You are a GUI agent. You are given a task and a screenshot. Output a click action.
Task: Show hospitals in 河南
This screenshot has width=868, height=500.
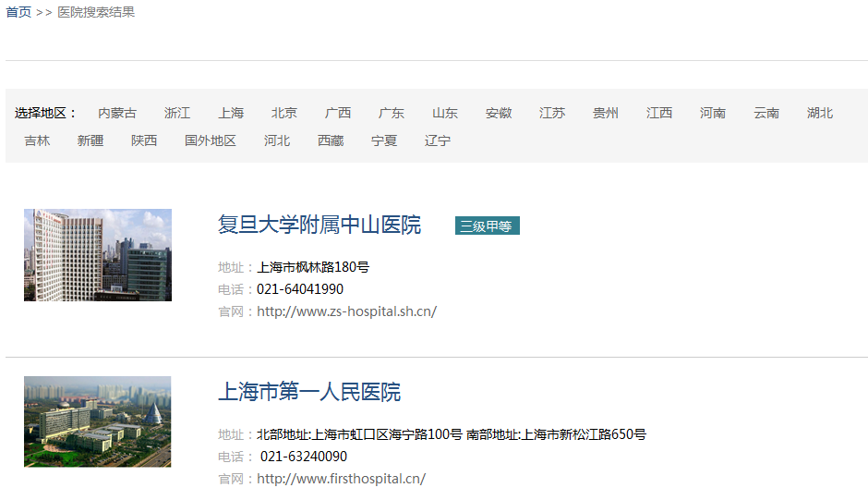click(713, 113)
